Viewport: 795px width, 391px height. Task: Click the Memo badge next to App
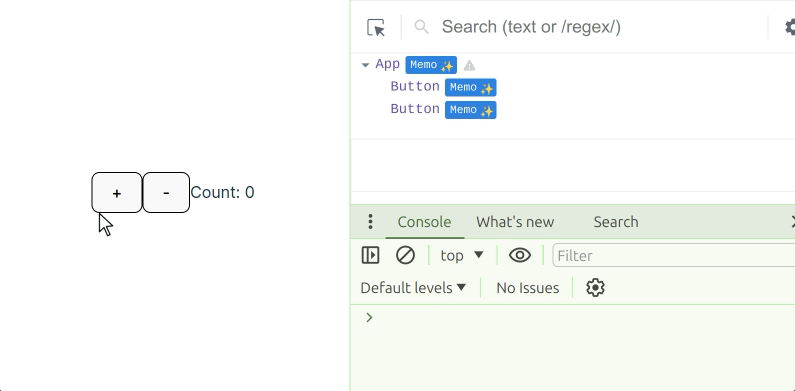[x=431, y=65]
